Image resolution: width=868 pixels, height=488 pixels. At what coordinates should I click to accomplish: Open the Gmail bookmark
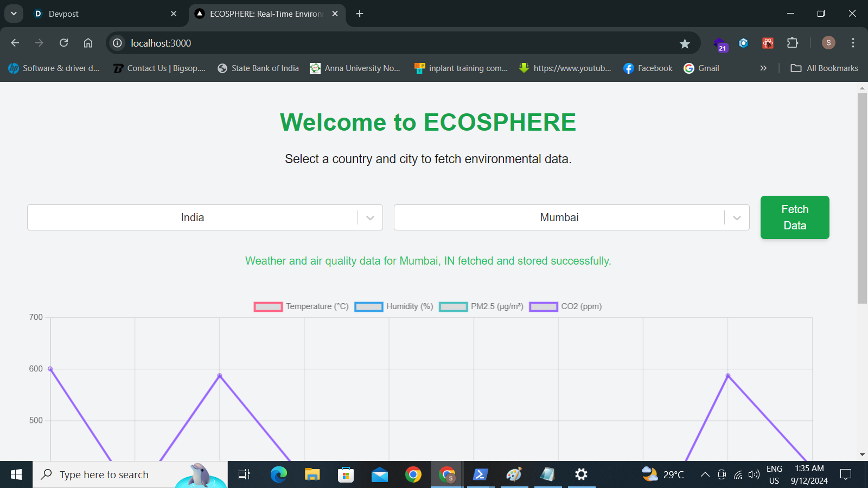[701, 68]
